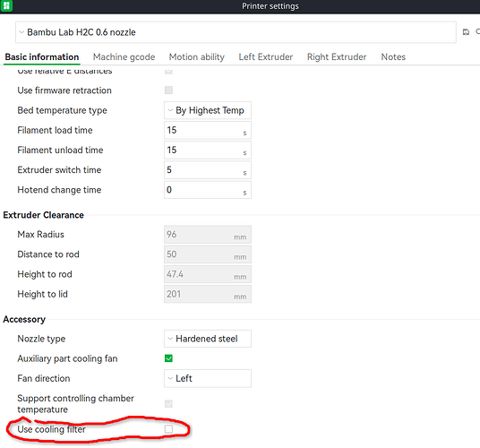This screenshot has height=448, width=480.
Task: Switch to the Left Extruder tab
Action: 266,57
